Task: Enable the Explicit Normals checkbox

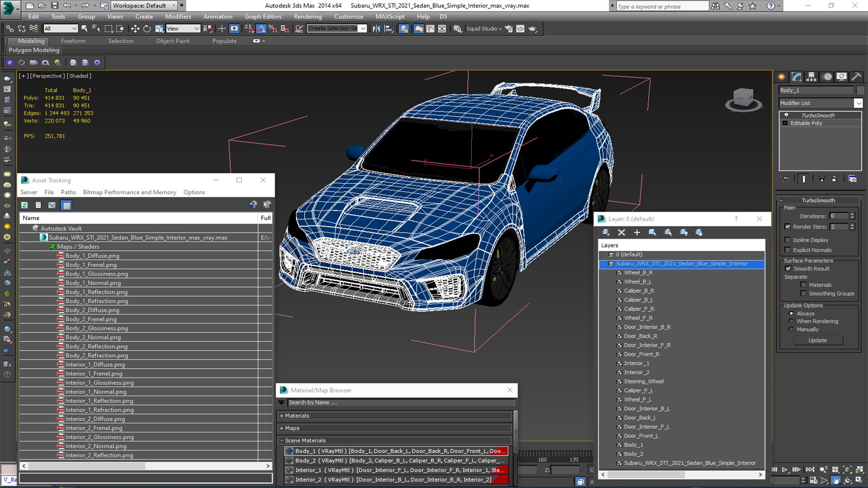Action: point(788,250)
